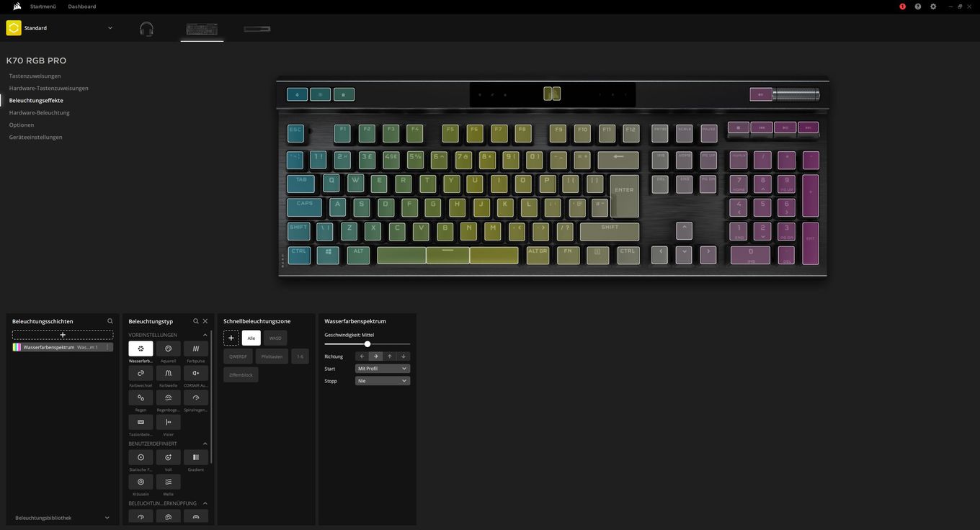Click the yellow Standard profile icon
Screen dimensions: 980x530
(x=14, y=28)
